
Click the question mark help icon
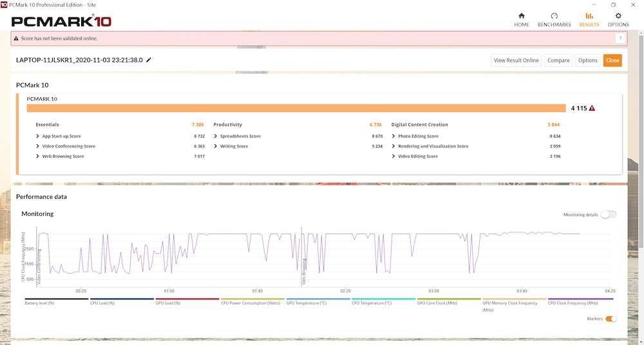point(620,39)
